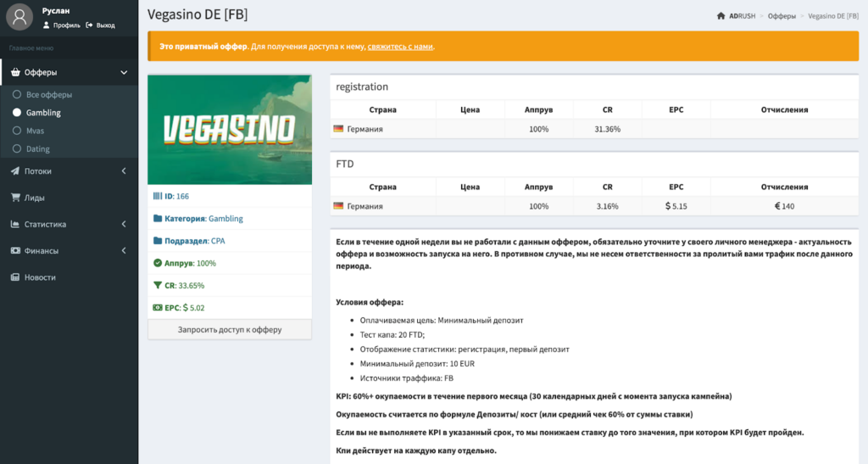This screenshot has height=464, width=868.
Task: Click the Выход logout link
Action: click(x=100, y=25)
